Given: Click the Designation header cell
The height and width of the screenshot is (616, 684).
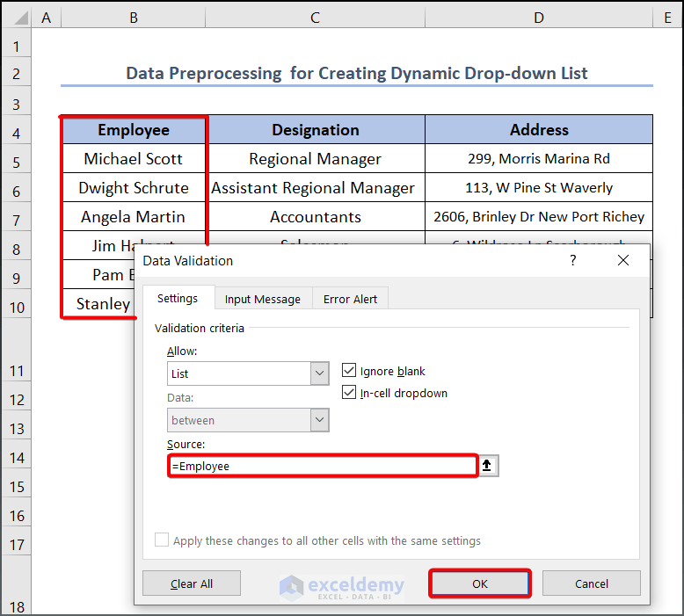Looking at the screenshot, I should (x=316, y=130).
